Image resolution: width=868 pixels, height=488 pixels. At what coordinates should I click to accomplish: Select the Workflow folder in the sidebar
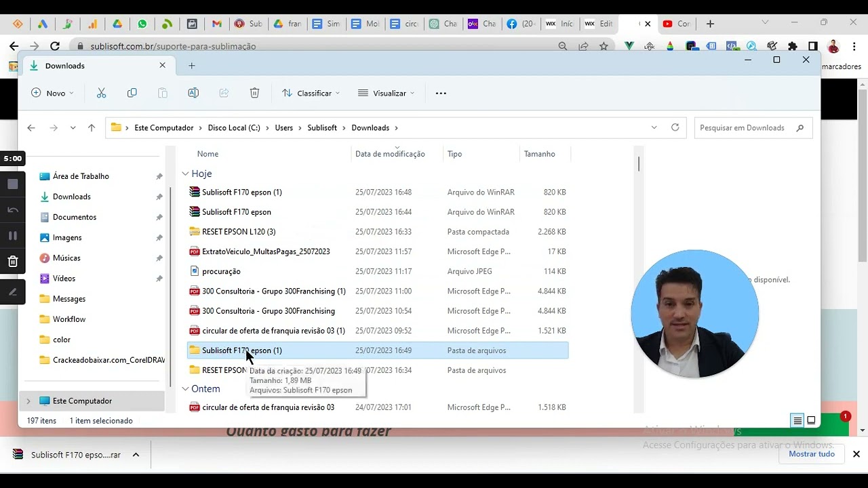[x=69, y=319]
